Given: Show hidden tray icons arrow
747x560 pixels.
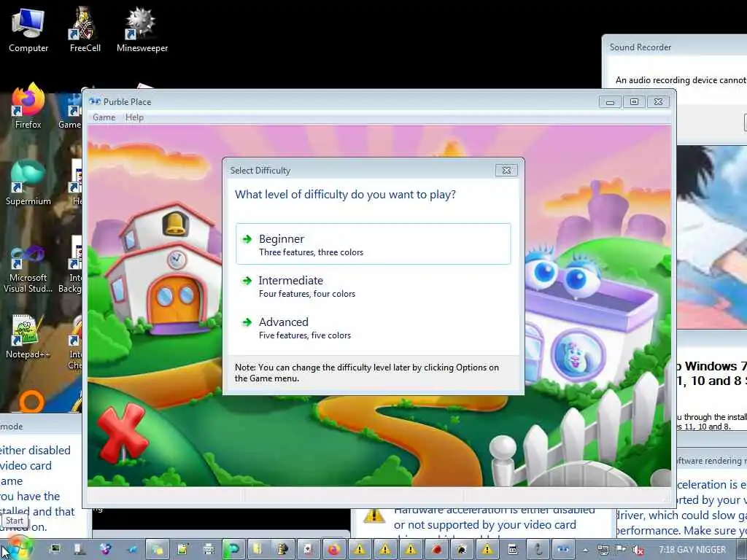Looking at the screenshot, I should tap(585, 550).
